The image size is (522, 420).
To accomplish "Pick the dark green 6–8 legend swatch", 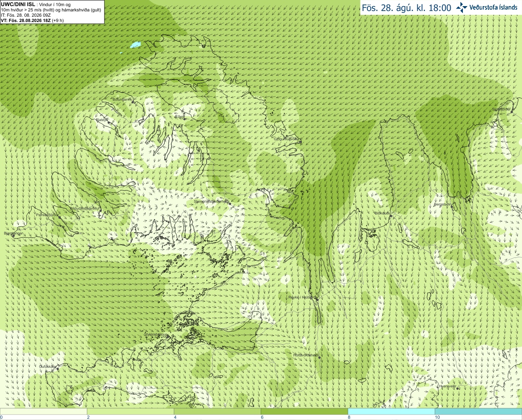I will click(x=304, y=411).
